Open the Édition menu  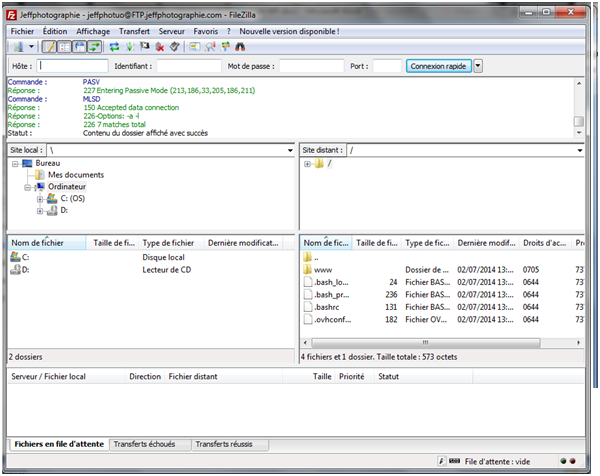[x=55, y=31]
